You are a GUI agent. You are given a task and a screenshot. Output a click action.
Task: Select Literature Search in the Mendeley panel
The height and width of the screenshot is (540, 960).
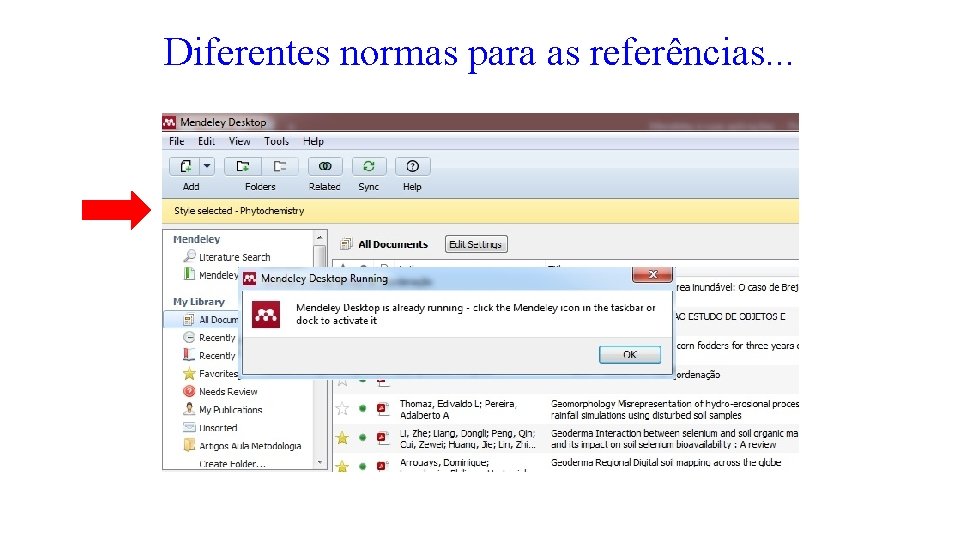pos(234,257)
